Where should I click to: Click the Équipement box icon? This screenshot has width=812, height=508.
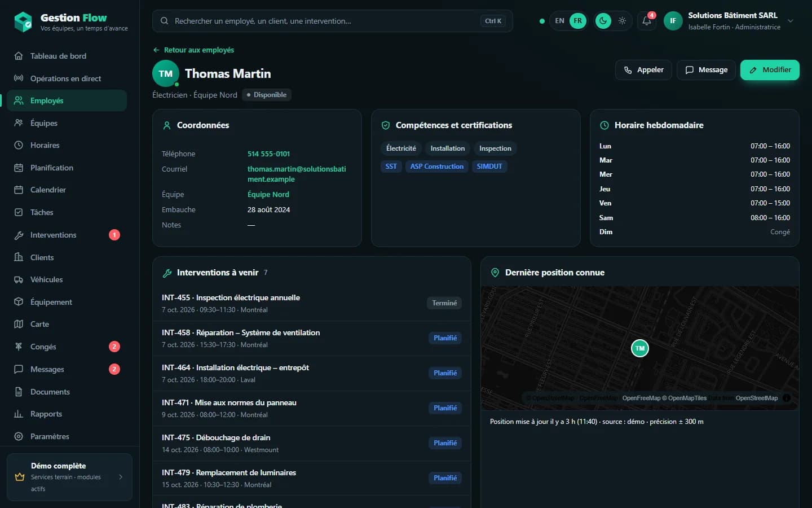[19, 302]
